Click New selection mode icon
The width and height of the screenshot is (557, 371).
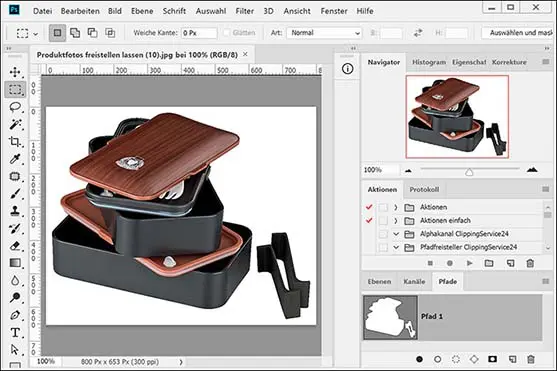(x=57, y=33)
